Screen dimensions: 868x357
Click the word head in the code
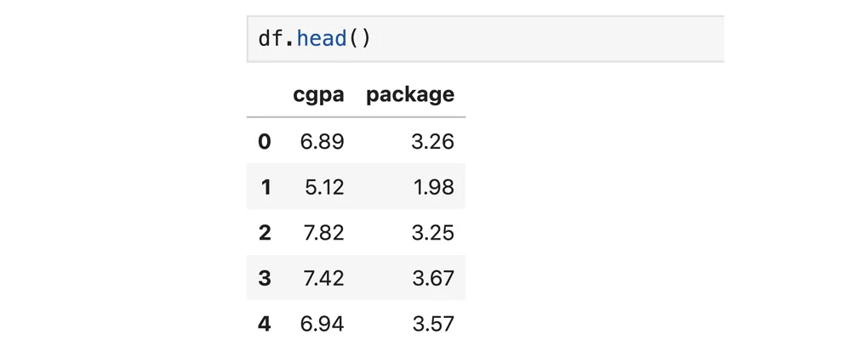tap(322, 39)
